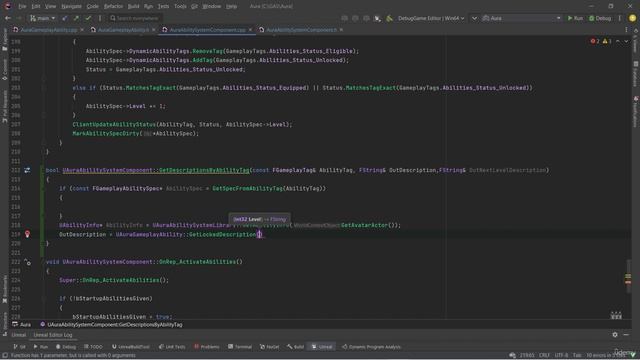Viewport: 640px width, 360px height.
Task: Open the UnrealBuildTool window
Action: pos(131,347)
